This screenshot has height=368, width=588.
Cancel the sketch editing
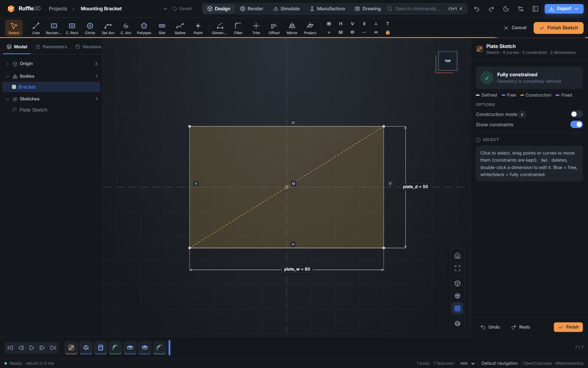point(515,28)
